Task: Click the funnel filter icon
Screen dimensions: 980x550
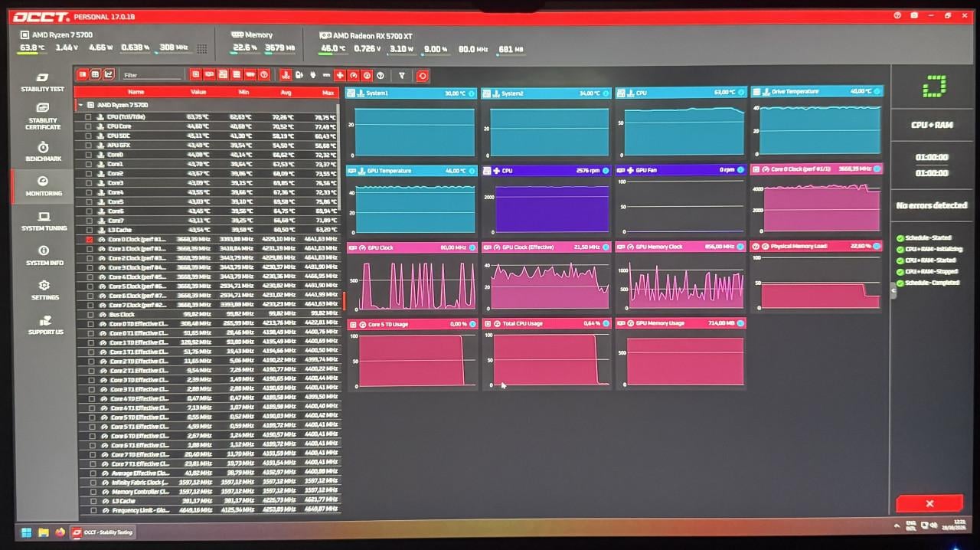Action: (402, 75)
